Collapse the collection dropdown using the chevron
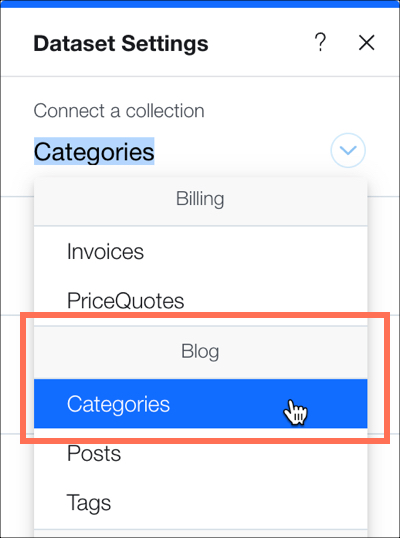Screen dimensions: 400x538 [348, 150]
